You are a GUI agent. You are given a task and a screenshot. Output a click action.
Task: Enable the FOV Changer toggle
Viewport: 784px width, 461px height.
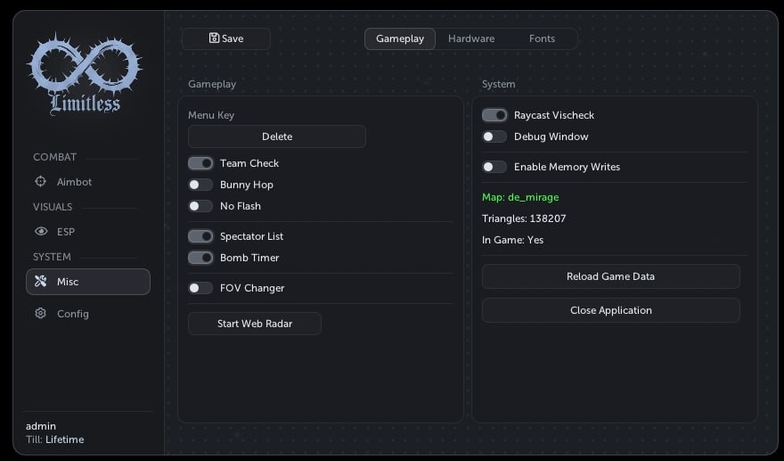point(200,288)
